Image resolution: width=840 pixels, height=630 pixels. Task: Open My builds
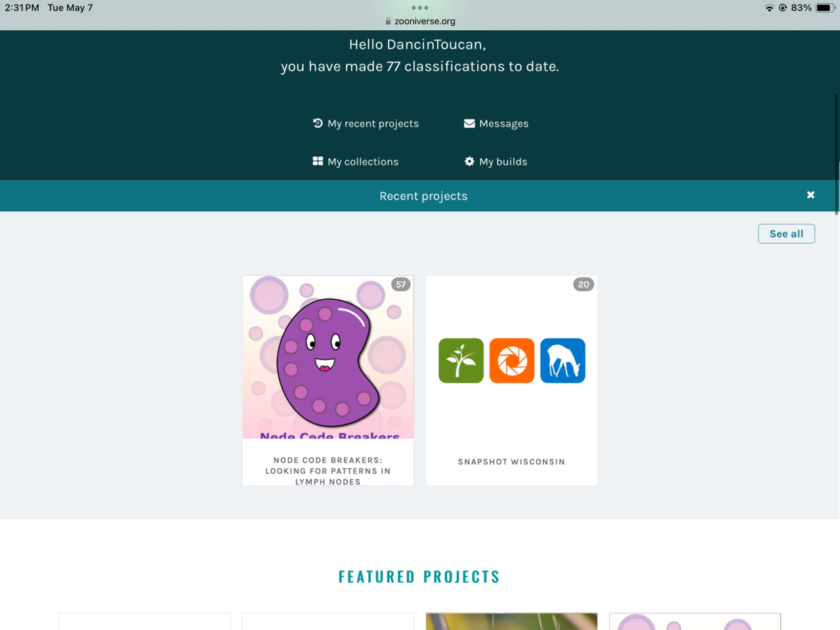point(503,161)
